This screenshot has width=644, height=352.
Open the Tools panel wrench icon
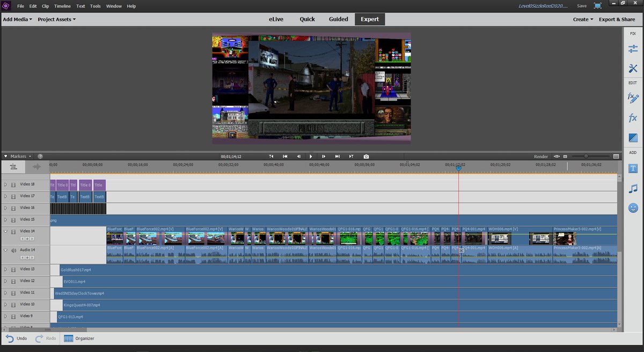(x=633, y=68)
